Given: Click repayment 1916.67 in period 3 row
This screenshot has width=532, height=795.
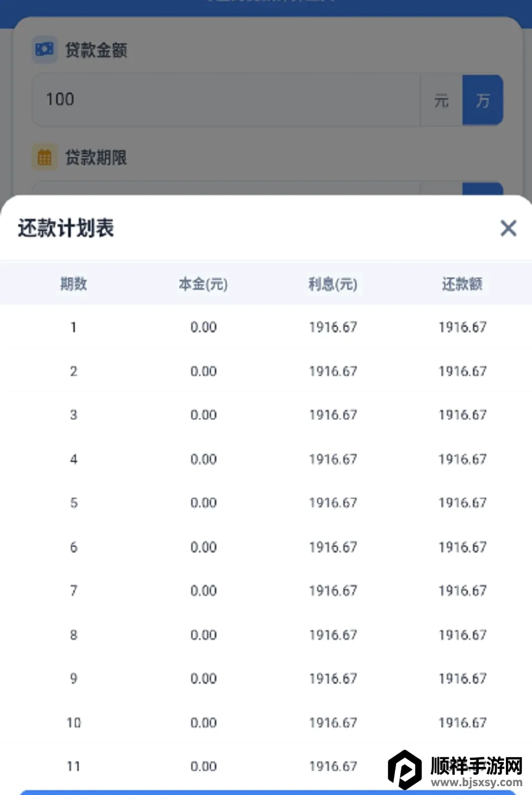Looking at the screenshot, I should click(463, 415).
